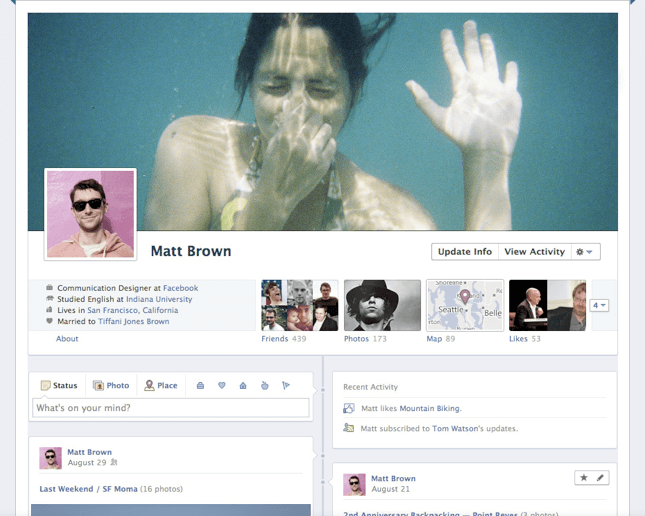Click the building icon beside Lives in
The image size is (645, 516).
pyautogui.click(x=50, y=309)
